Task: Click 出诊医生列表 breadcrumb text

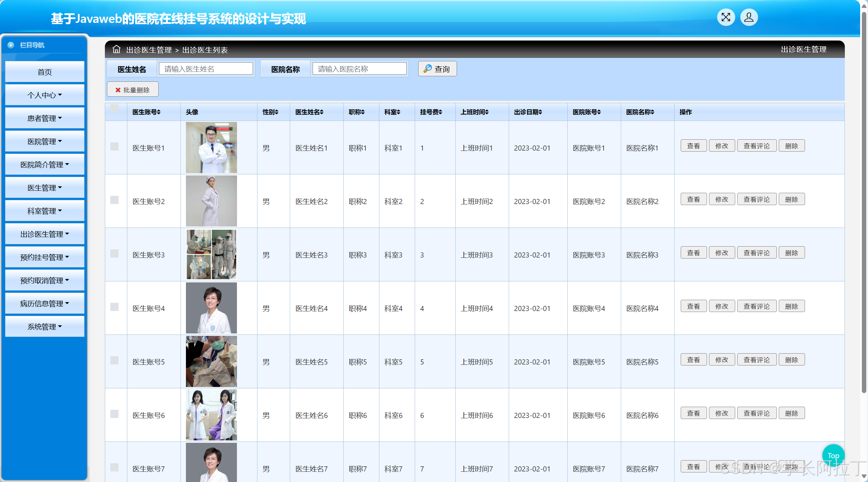Action: tap(205, 50)
